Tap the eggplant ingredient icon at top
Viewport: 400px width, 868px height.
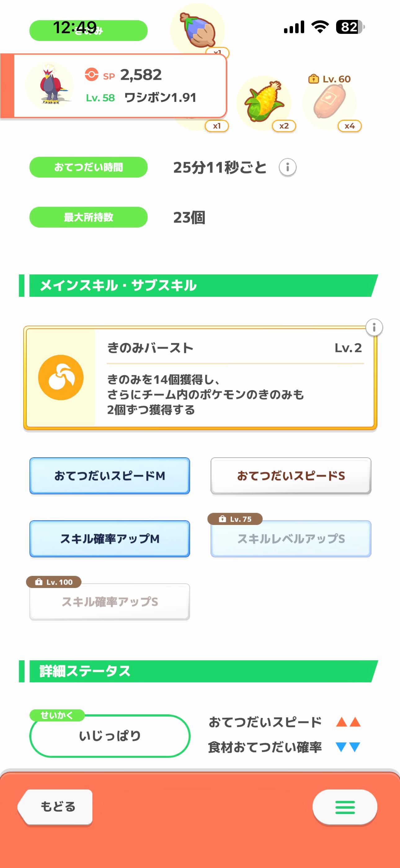(198, 30)
